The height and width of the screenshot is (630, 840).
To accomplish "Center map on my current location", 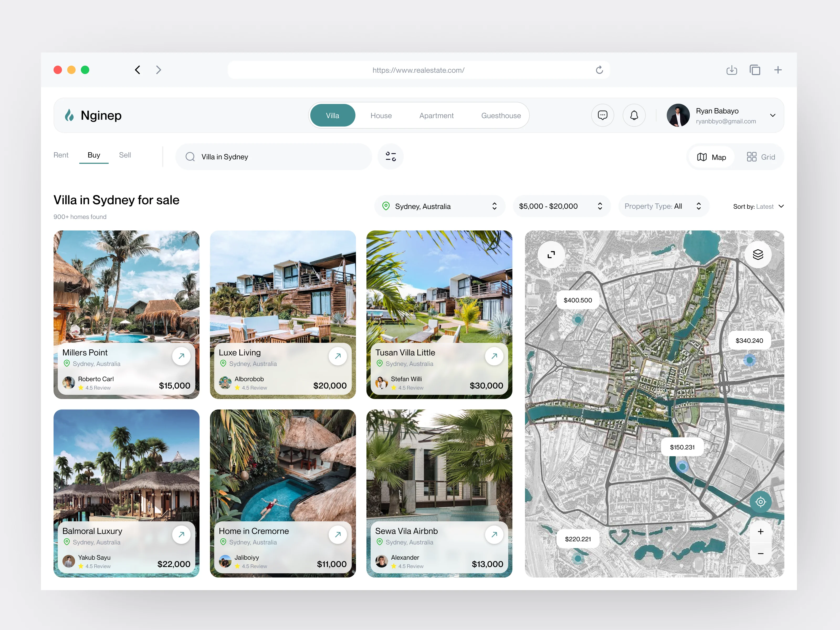I will (760, 502).
